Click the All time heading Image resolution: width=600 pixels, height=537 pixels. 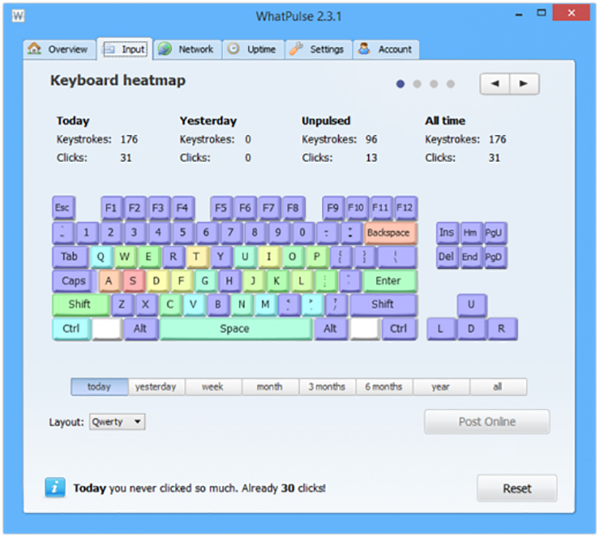pos(445,121)
